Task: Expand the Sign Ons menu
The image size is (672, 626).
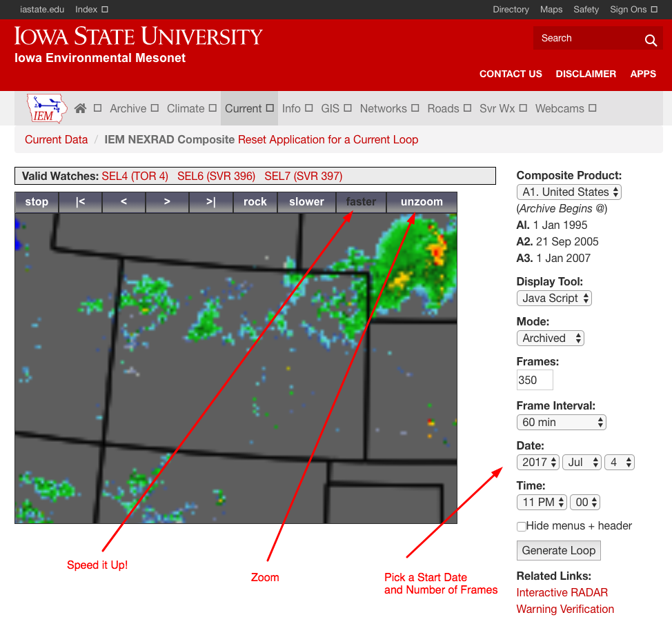Action: click(x=633, y=10)
